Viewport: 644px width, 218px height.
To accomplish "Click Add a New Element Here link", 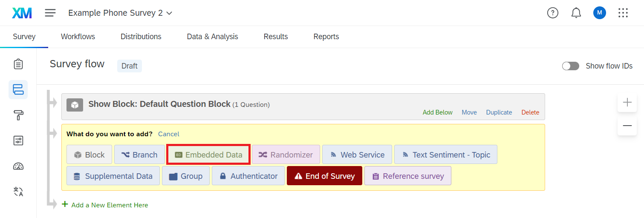I will pos(110,205).
